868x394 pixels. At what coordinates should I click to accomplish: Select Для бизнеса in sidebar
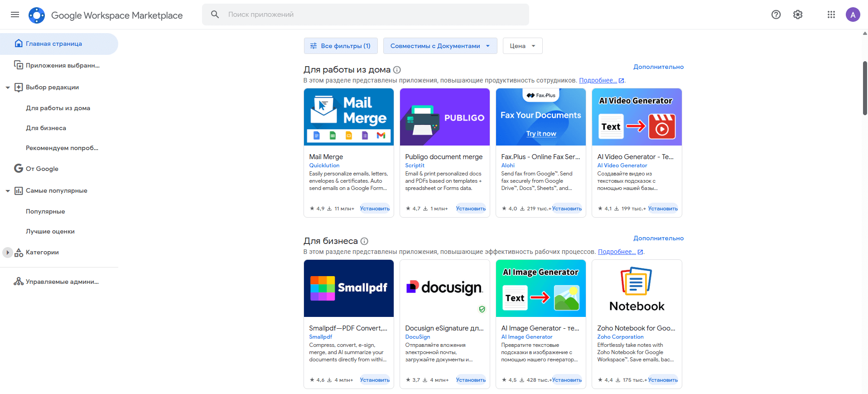[x=46, y=128]
